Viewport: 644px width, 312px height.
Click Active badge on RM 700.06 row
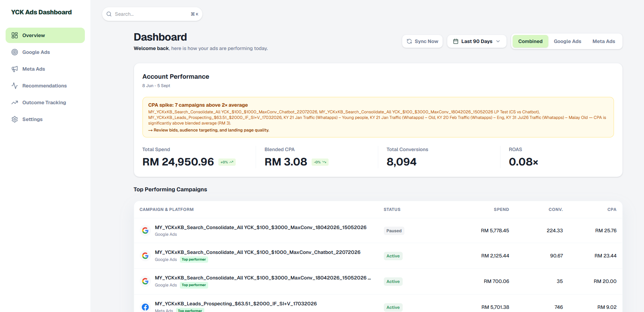[393, 282]
